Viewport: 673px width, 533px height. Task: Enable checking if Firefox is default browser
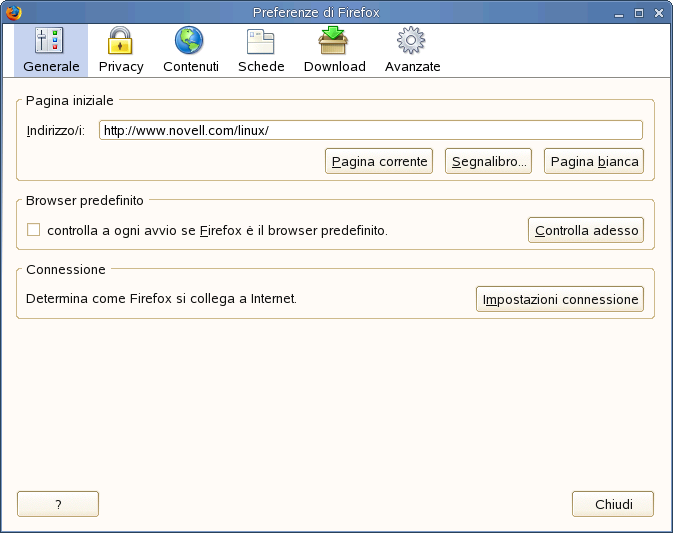click(33, 230)
